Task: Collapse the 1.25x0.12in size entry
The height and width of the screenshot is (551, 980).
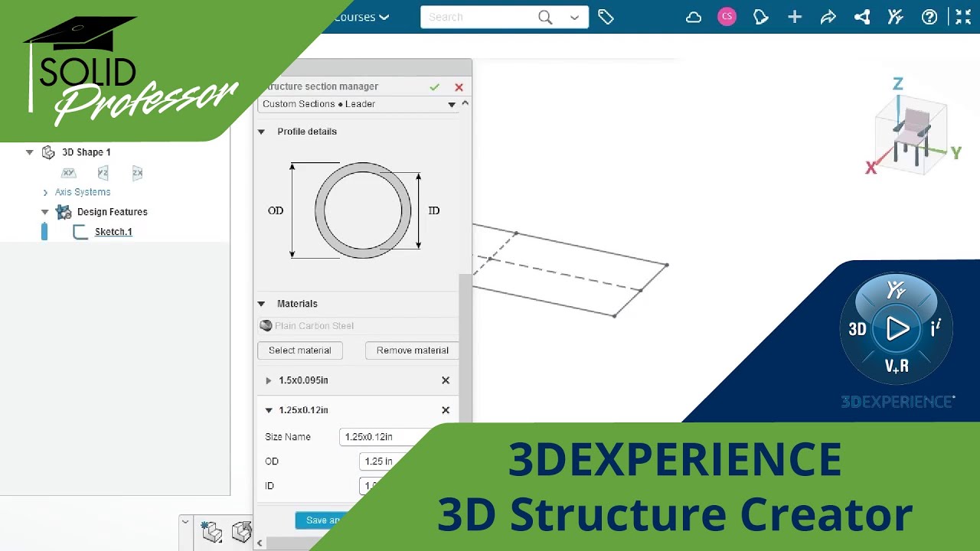Action: [x=269, y=410]
